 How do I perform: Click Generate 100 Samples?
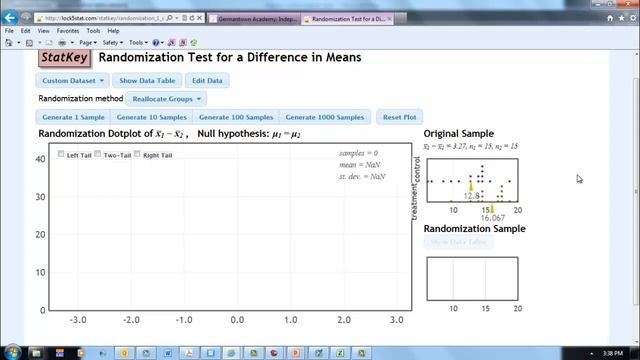click(x=236, y=117)
